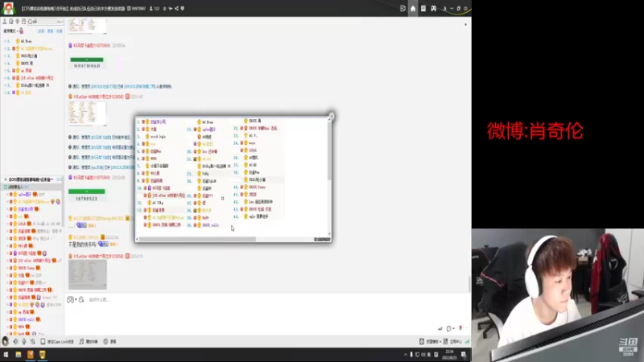Open the template grid tab icon
The image size is (644, 362).
[x=423, y=8]
